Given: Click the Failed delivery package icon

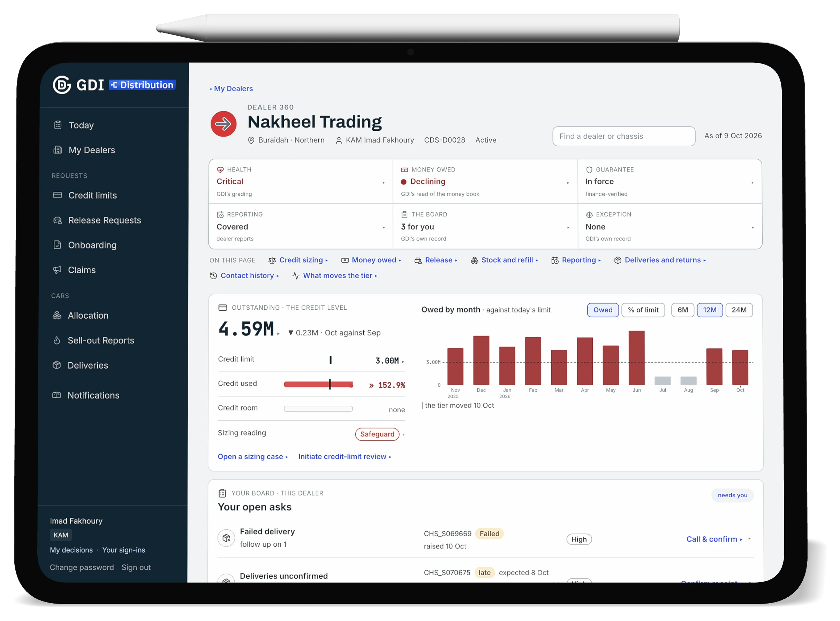Looking at the screenshot, I should click(226, 538).
